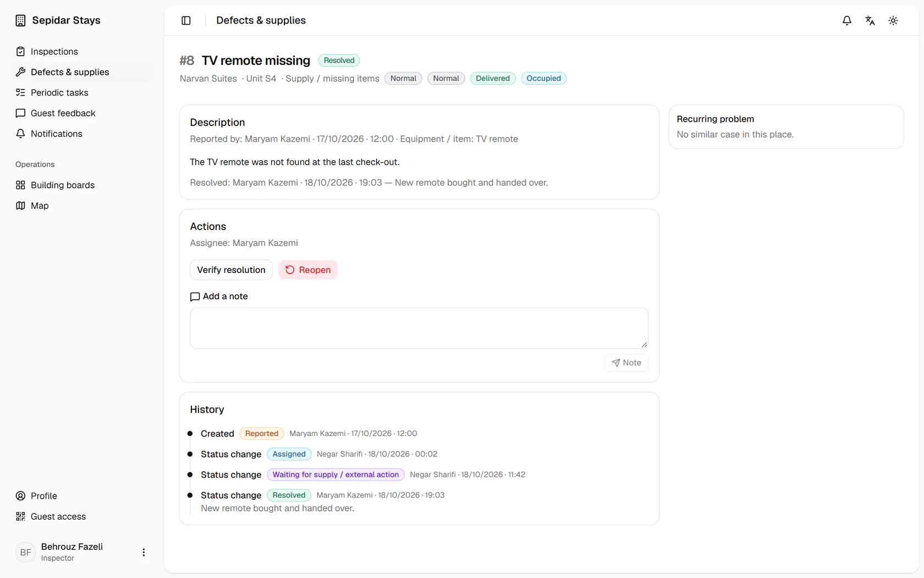The width and height of the screenshot is (924, 578).
Task: Open notifications bell in header
Action: [x=847, y=20]
